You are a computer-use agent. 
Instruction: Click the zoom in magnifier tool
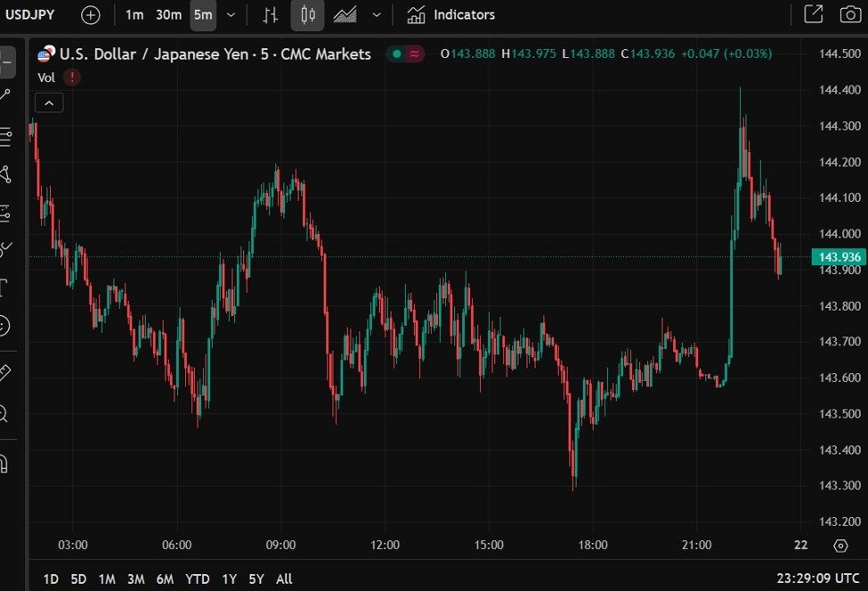[x=4, y=413]
